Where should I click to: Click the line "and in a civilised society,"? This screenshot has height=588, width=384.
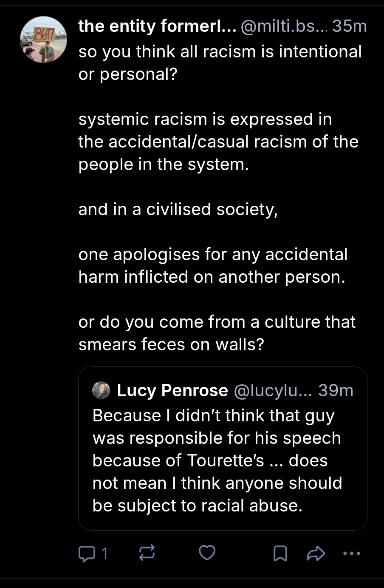coord(178,209)
